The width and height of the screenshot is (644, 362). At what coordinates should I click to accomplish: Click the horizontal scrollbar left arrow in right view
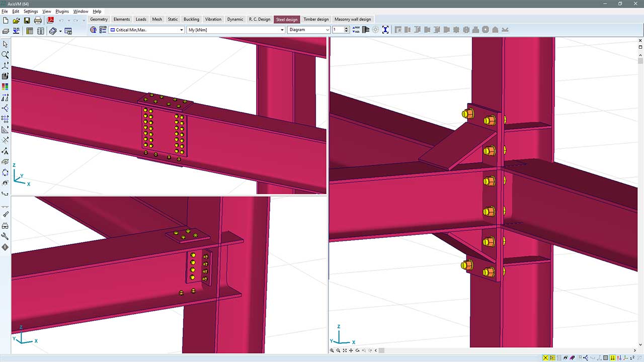376,350
